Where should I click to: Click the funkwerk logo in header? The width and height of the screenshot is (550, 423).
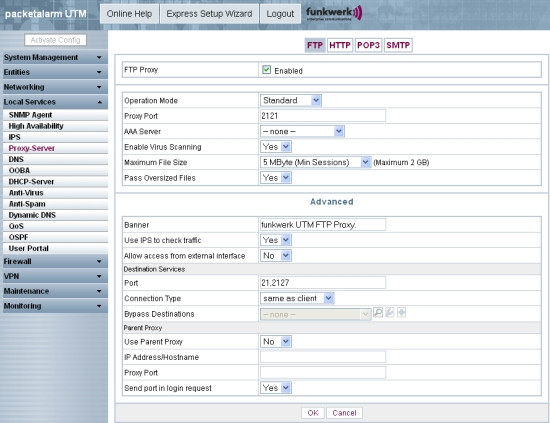(334, 13)
